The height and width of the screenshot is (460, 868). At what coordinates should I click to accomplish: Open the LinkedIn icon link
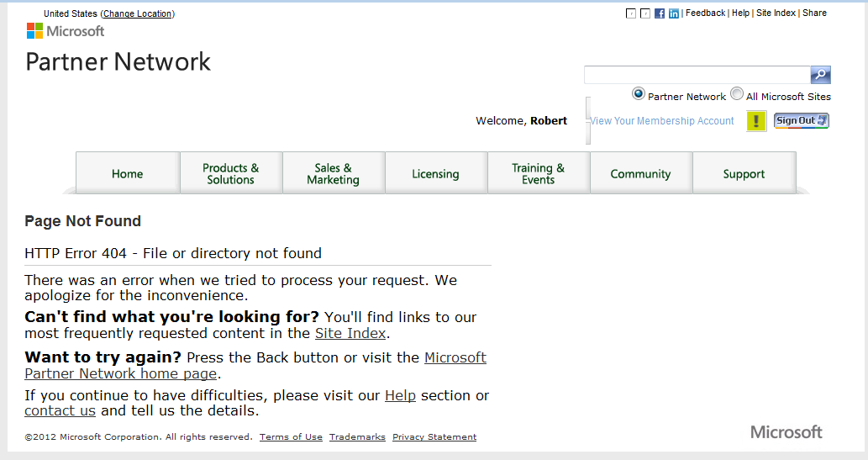(x=674, y=13)
